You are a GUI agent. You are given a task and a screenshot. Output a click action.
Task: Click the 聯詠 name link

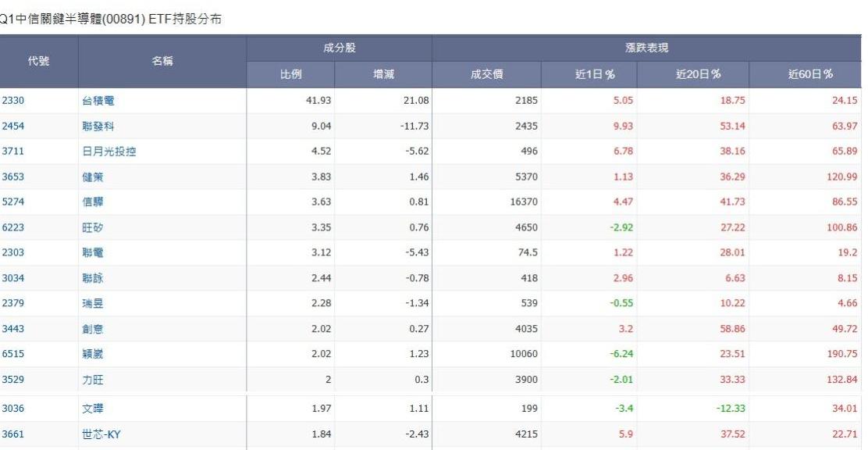pyautogui.click(x=92, y=279)
